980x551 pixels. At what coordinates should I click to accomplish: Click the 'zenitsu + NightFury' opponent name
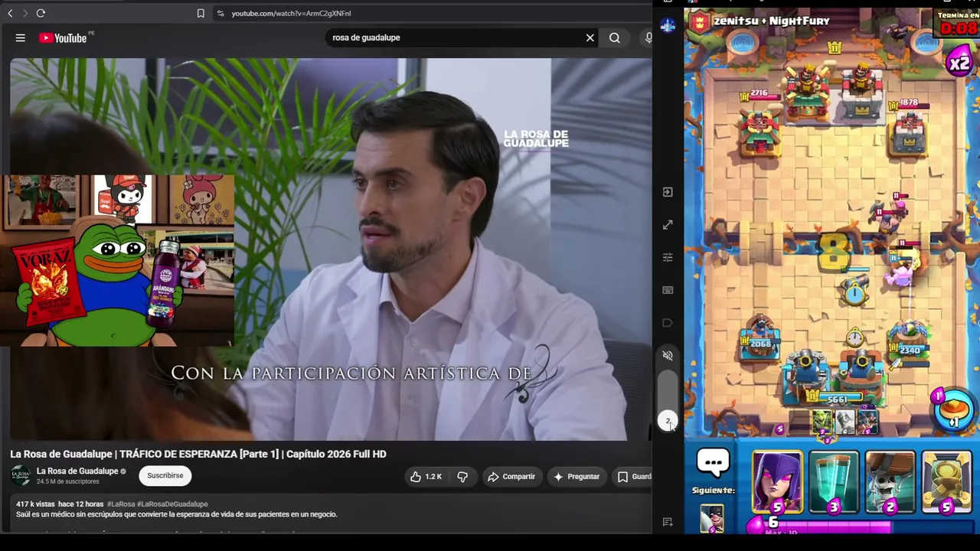[x=771, y=21]
